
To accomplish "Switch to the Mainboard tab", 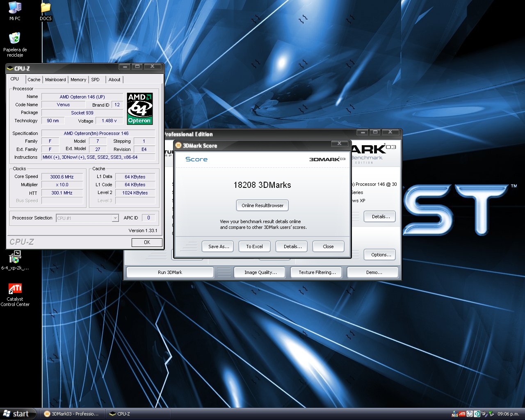I will 55,80.
